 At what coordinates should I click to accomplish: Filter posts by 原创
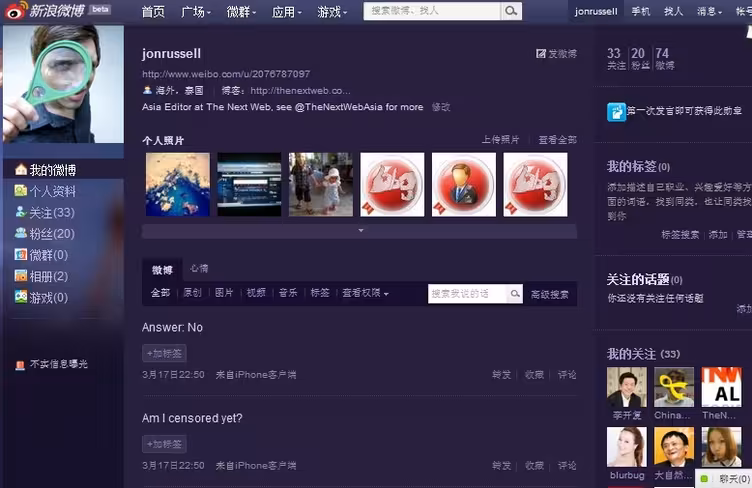pyautogui.click(x=192, y=293)
